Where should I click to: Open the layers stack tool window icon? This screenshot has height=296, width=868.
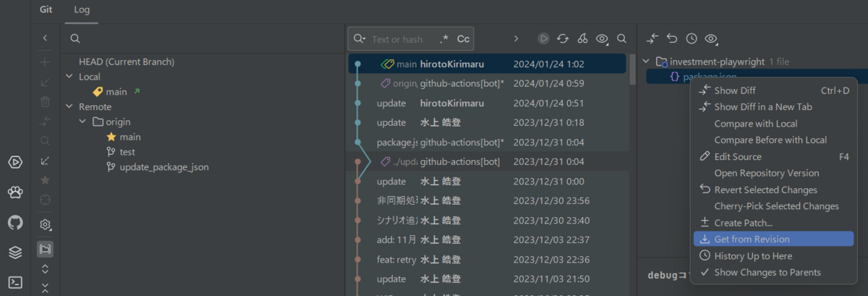point(15,253)
